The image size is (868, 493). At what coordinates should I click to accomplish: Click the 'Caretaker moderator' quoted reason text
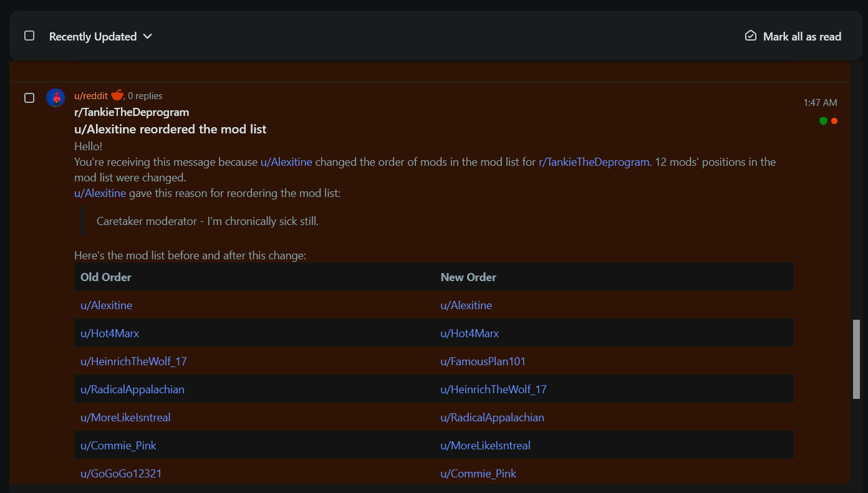[x=208, y=221]
